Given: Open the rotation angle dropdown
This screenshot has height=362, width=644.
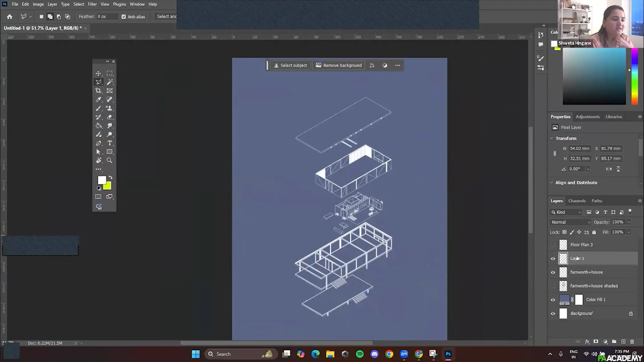Looking at the screenshot, I should pos(588,169).
